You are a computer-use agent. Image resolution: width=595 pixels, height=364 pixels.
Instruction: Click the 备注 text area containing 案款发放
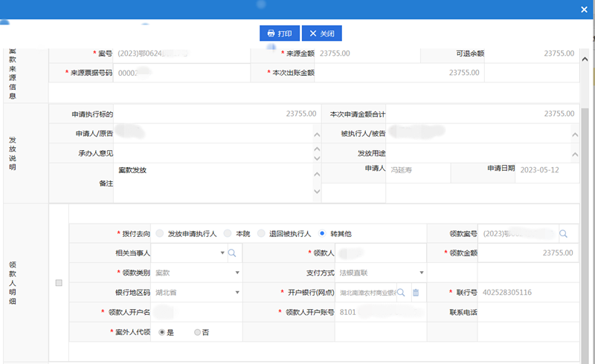pos(213,183)
